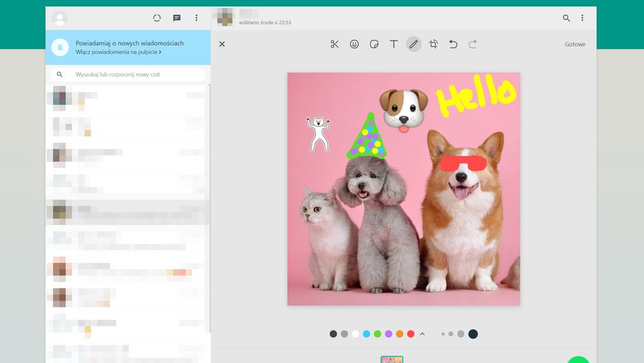
Task: Pick the red color swatch
Action: (411, 334)
